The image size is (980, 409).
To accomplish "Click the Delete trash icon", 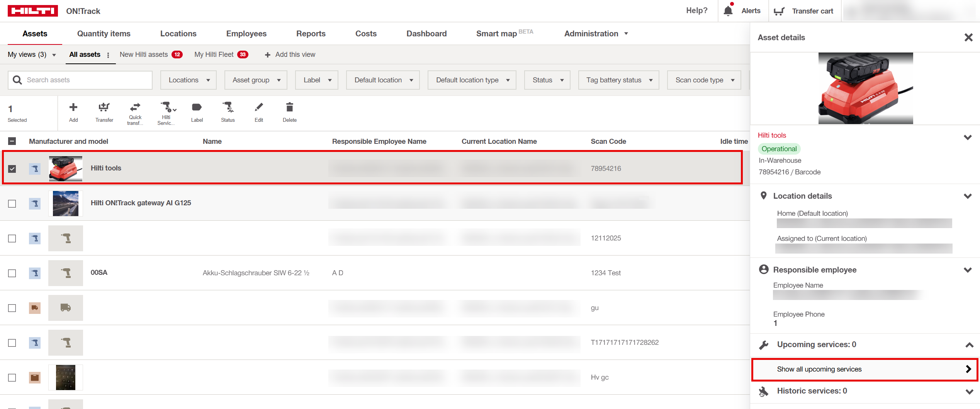I will coord(290,107).
